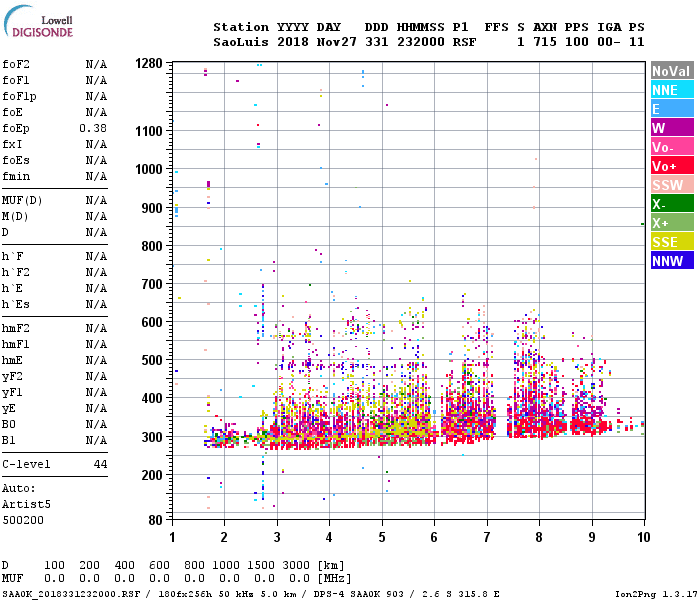Select the Vo+ legend swatch

672,166
